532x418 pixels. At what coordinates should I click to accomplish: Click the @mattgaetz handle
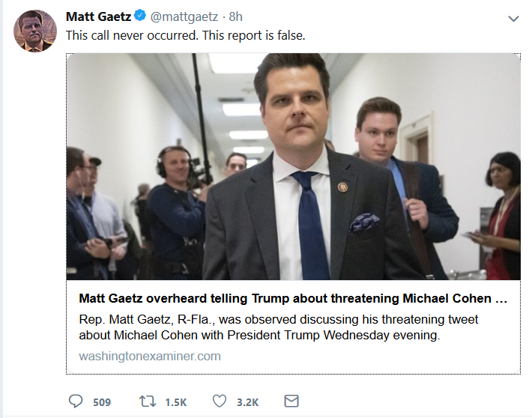(184, 16)
